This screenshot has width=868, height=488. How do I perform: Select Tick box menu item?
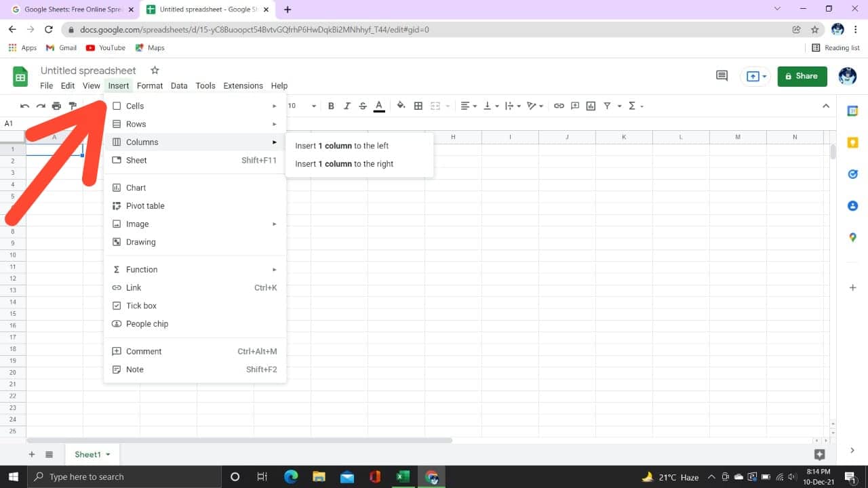pos(195,306)
